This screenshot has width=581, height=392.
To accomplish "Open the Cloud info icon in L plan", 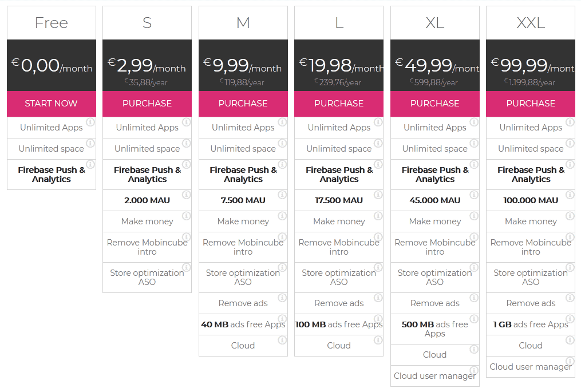I will tap(378, 339).
